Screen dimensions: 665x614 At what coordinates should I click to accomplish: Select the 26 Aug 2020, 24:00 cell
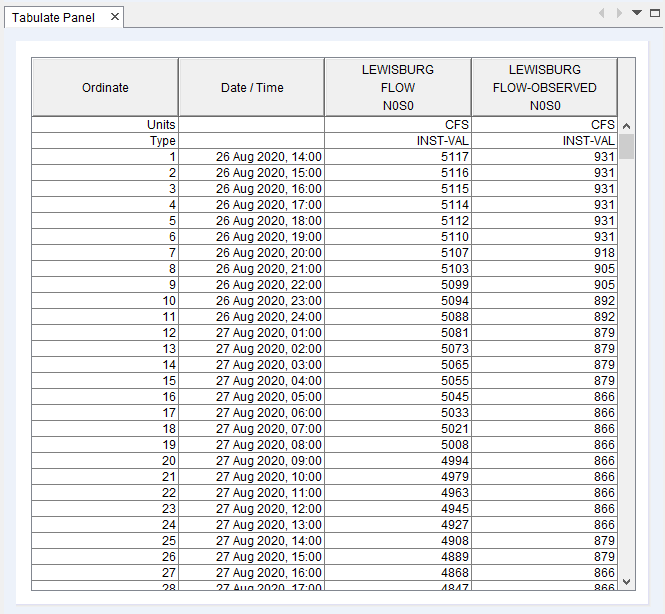point(252,317)
